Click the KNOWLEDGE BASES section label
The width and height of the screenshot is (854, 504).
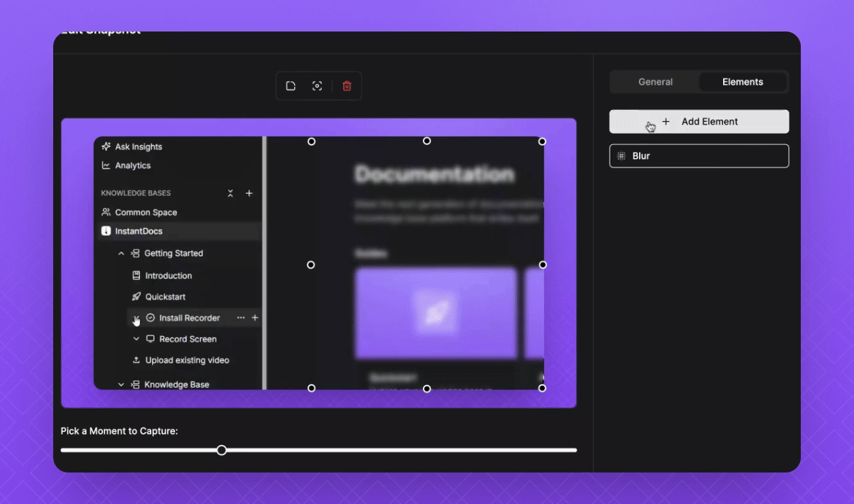click(136, 193)
